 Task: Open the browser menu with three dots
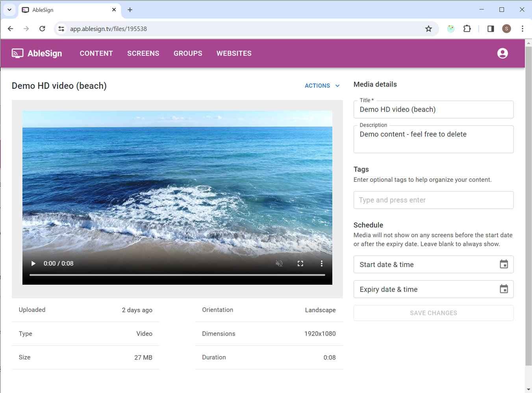coord(523,28)
